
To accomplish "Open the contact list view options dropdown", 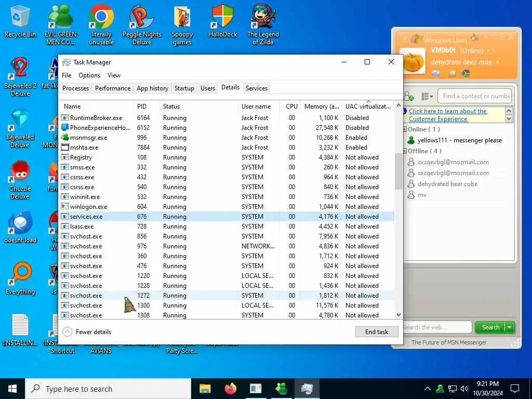I will click(x=427, y=97).
